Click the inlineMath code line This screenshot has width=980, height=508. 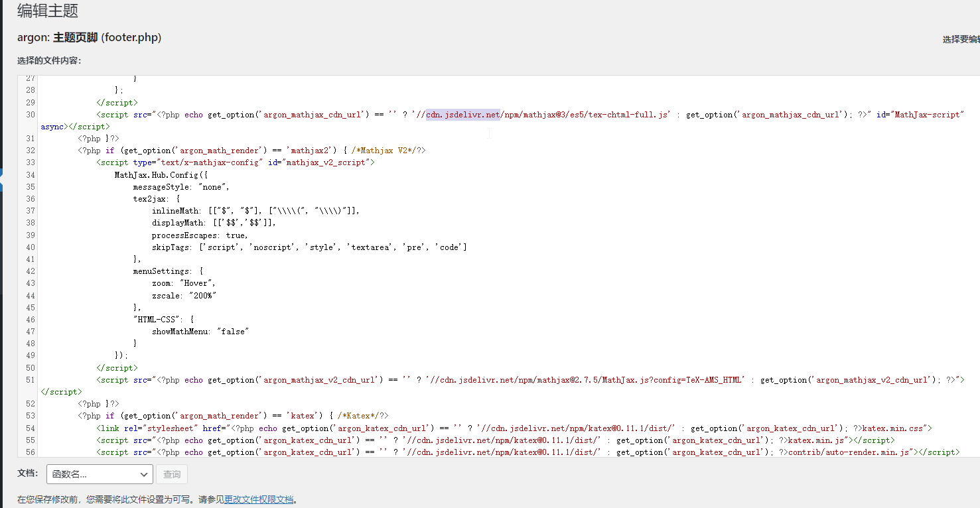click(x=255, y=211)
